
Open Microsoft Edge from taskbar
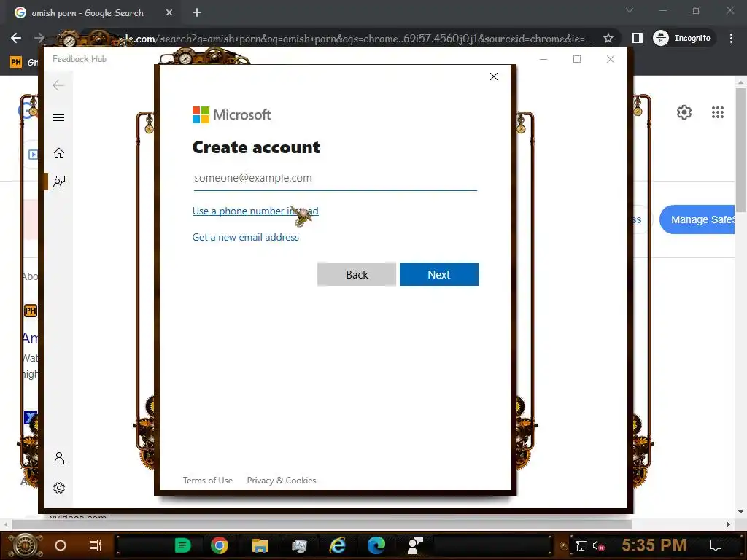point(376,545)
